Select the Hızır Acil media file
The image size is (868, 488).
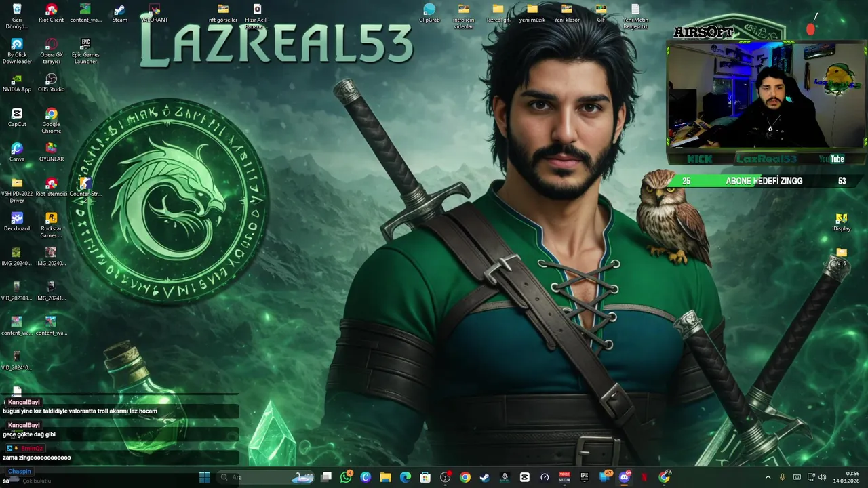257,16
